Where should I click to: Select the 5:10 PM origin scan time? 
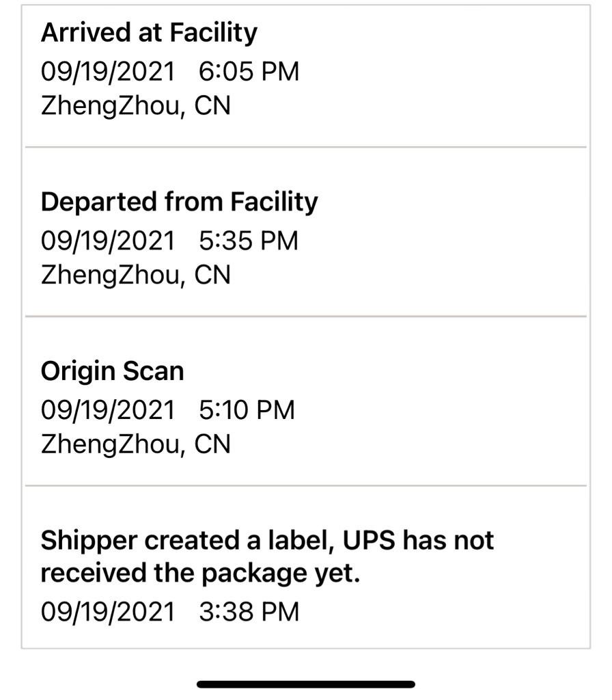[247, 410]
